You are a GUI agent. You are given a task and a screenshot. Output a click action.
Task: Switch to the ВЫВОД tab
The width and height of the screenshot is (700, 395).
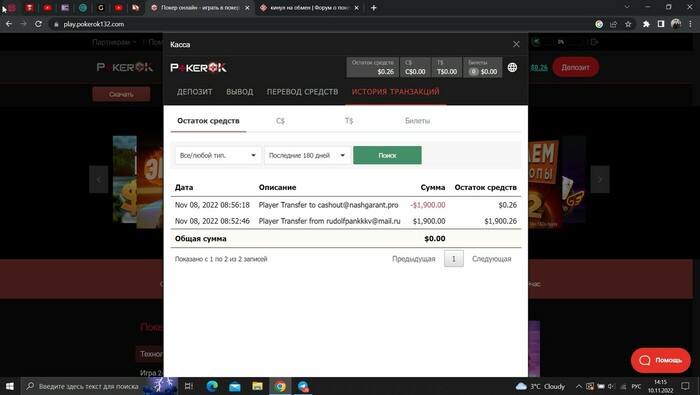(240, 92)
